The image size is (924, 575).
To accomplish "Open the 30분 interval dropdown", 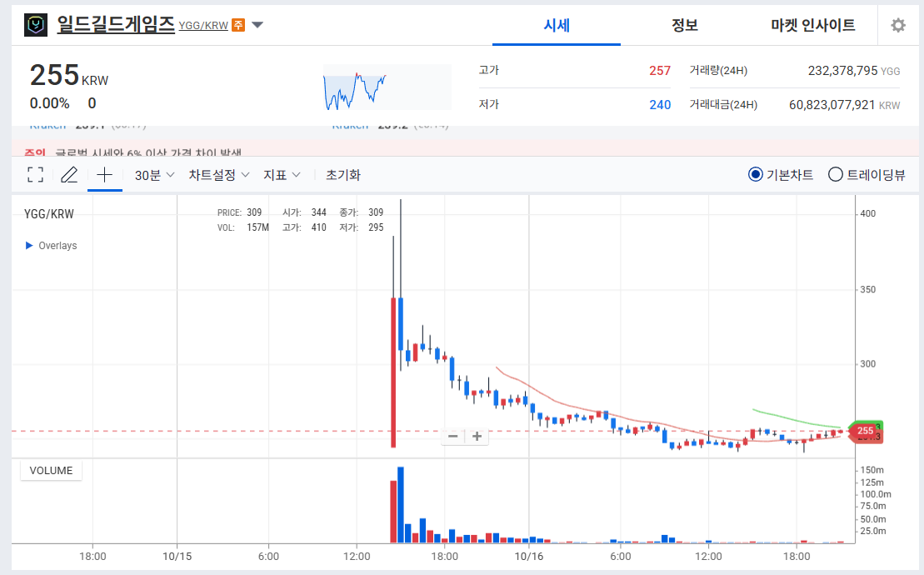I will pos(154,175).
